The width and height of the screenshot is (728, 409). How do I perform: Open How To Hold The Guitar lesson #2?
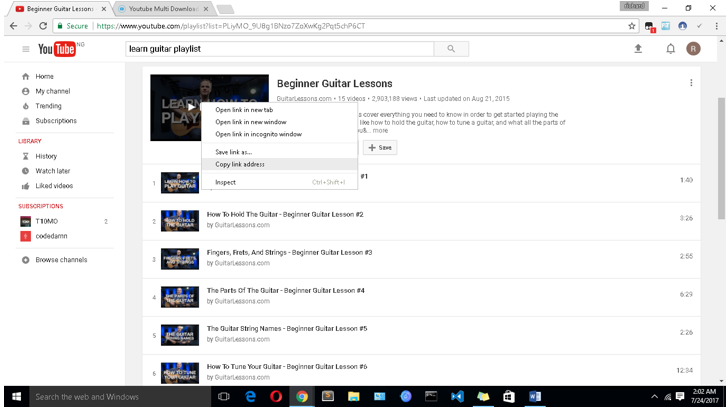pos(285,214)
